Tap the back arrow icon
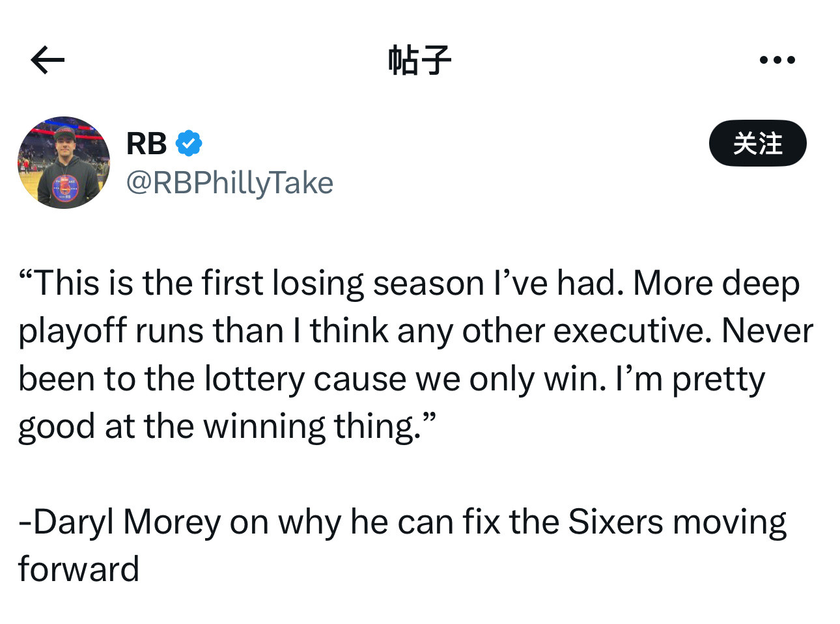This screenshot has height=624, width=840. (48, 60)
